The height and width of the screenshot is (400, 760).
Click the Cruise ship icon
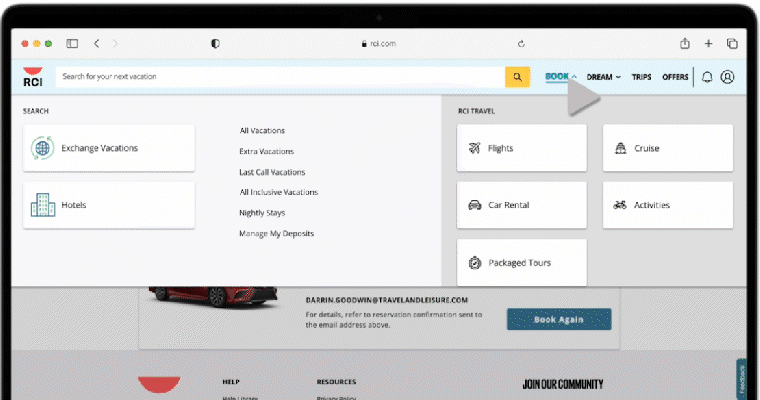(620, 148)
